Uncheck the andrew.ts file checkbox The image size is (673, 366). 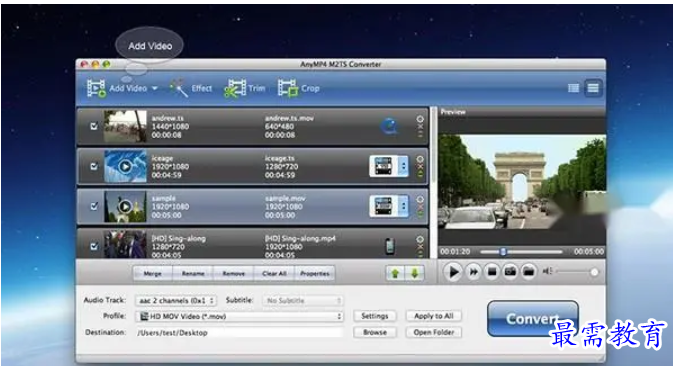pyautogui.click(x=94, y=126)
